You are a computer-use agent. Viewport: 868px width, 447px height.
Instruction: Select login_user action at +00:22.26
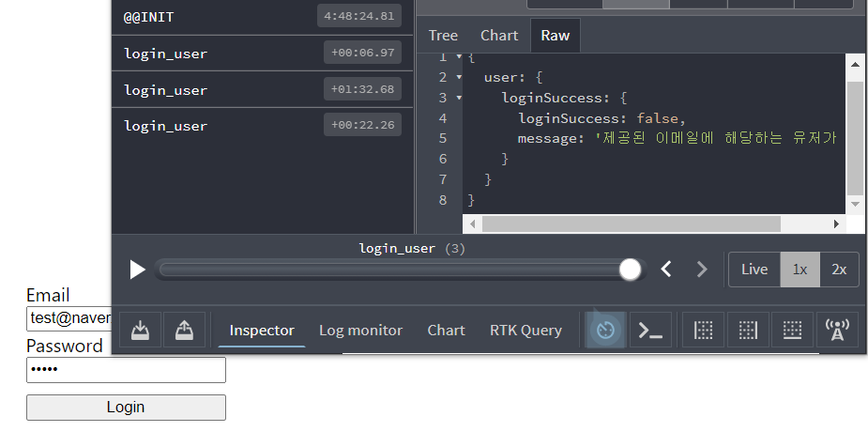click(263, 126)
